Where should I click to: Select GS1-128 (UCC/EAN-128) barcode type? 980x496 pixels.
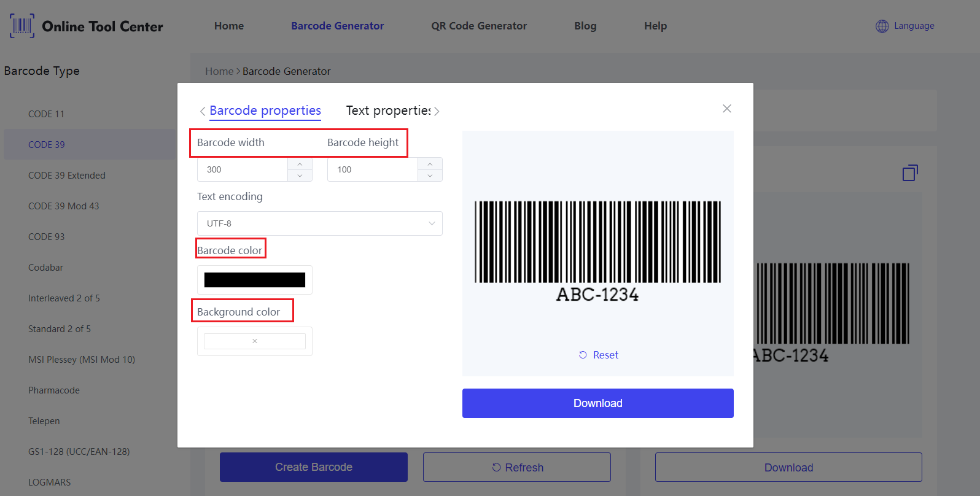click(x=79, y=452)
